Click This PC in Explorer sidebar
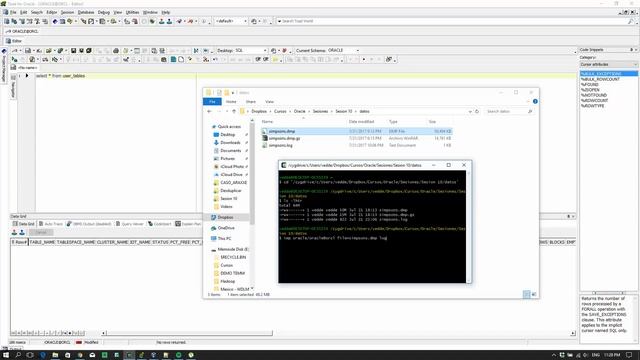Screen dimensions: 640x360 tap(224, 238)
